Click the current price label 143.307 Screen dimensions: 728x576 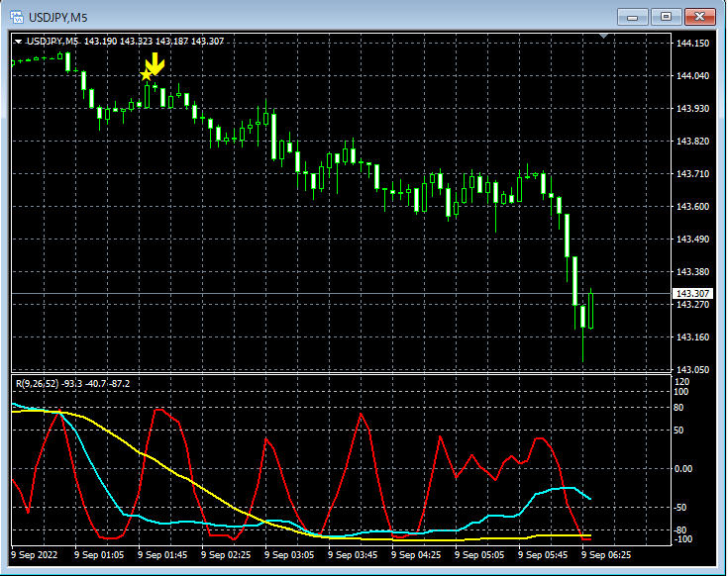[692, 294]
